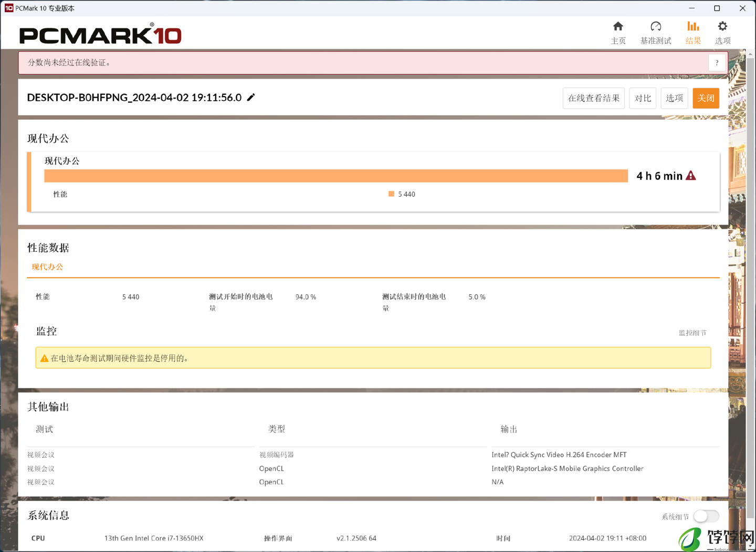The image size is (756, 552).
Task: Click the 2024-04-02 19:11 +08:00 time value
Action: (607, 538)
